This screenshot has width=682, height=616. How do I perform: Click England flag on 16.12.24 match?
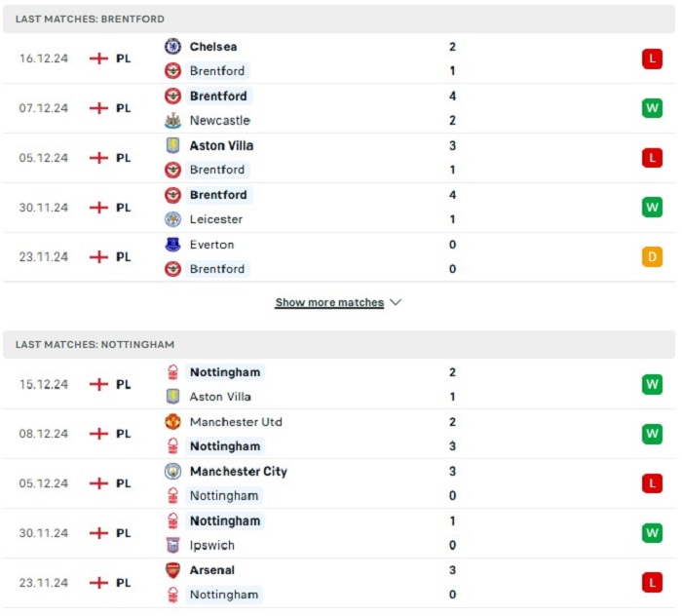coord(98,58)
